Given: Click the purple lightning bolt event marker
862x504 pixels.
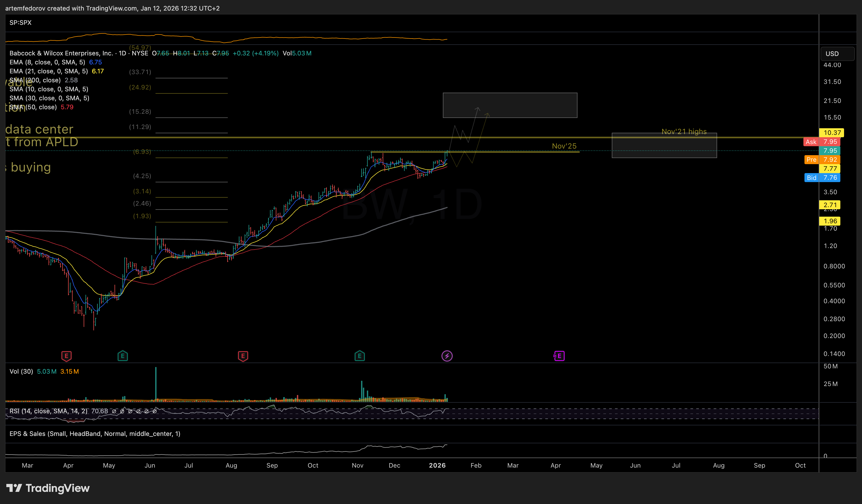Looking at the screenshot, I should (x=447, y=356).
